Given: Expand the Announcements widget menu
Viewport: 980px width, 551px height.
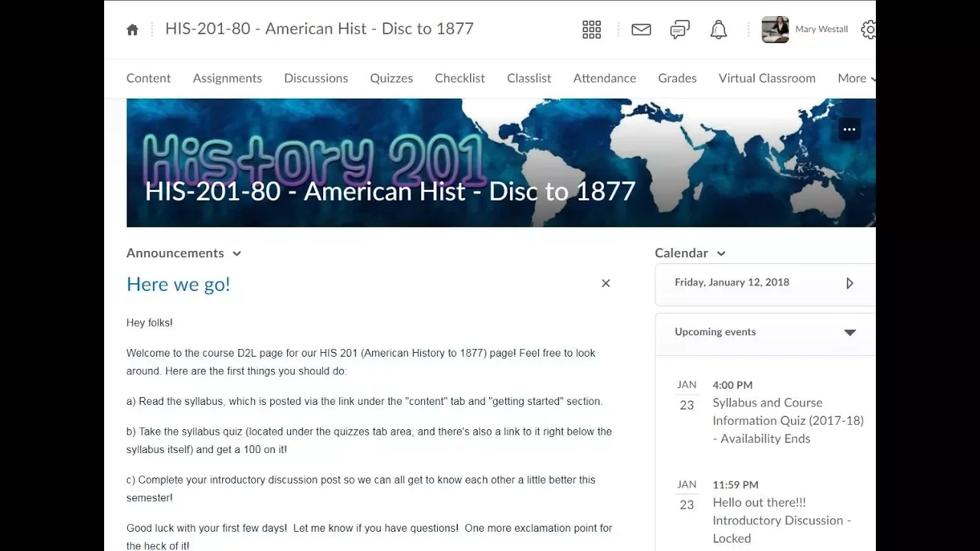Looking at the screenshot, I should pyautogui.click(x=237, y=253).
